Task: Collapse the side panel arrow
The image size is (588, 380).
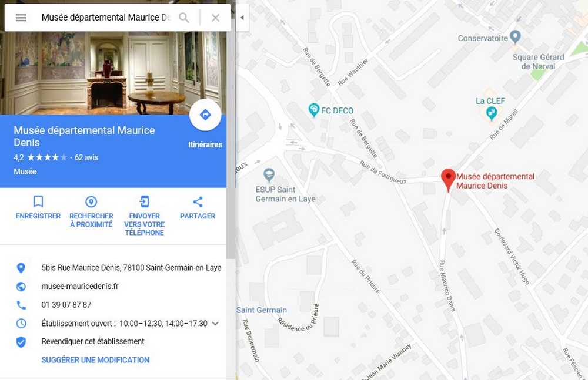Action: (x=242, y=18)
